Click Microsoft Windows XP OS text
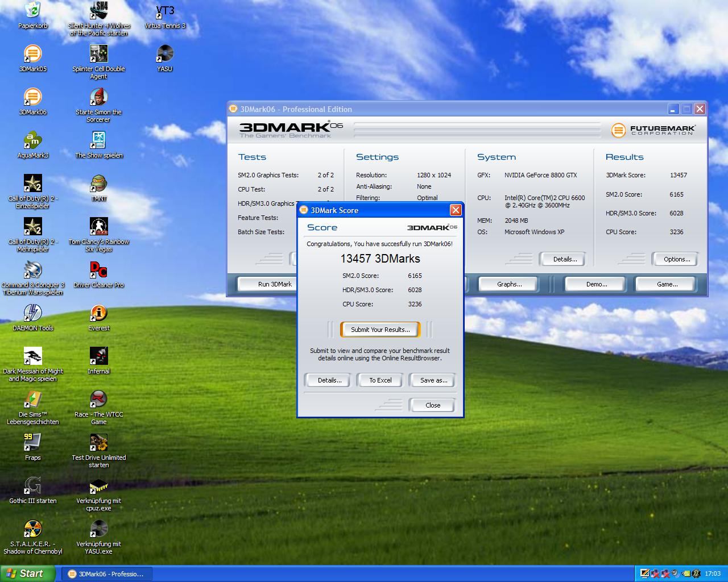The width and height of the screenshot is (728, 582). click(x=534, y=232)
